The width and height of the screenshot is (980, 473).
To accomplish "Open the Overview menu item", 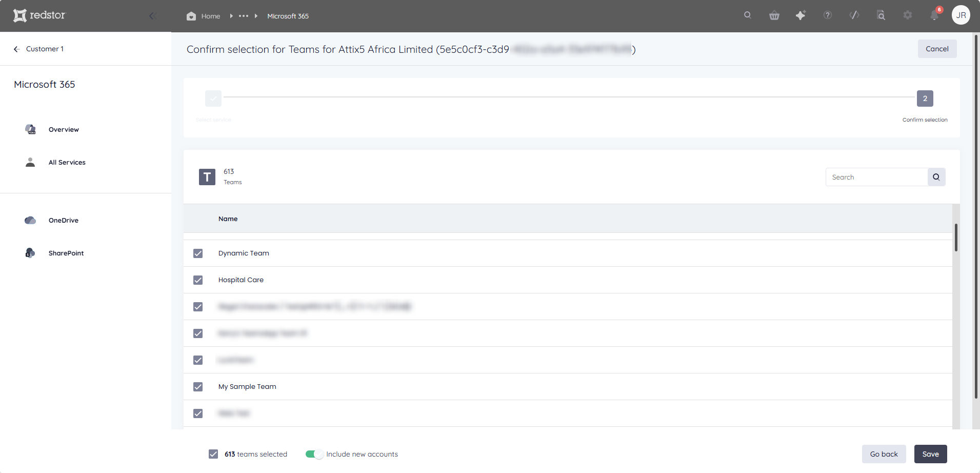I will coord(64,129).
